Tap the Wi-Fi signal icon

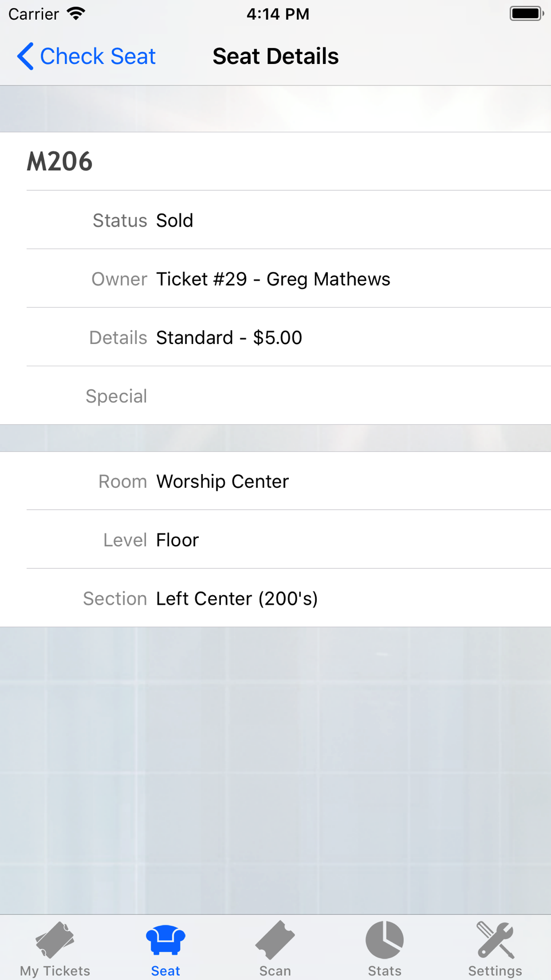[x=76, y=13]
